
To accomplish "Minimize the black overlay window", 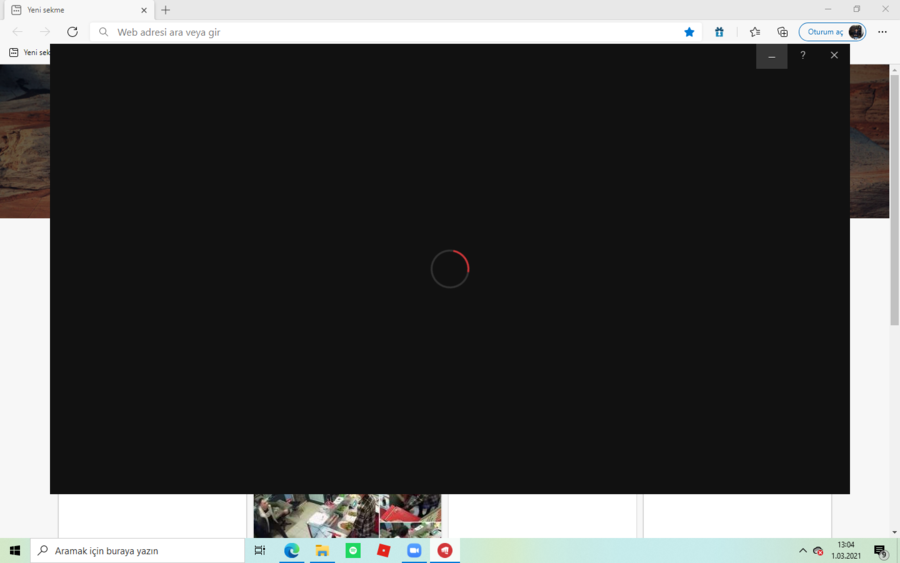I will pos(771,56).
